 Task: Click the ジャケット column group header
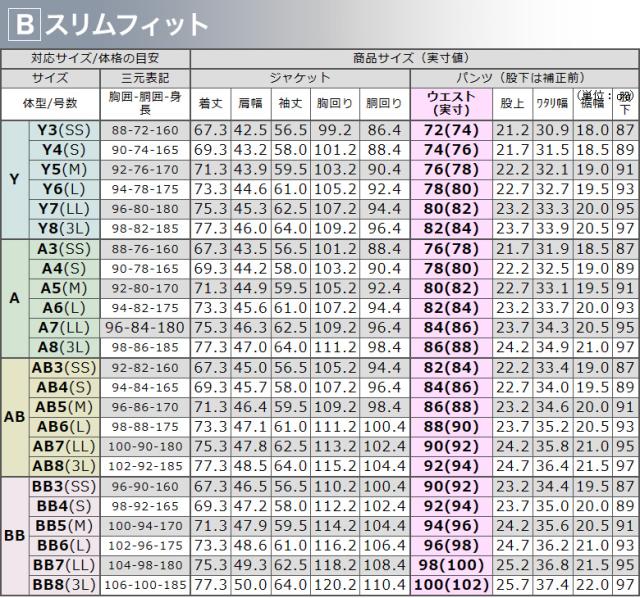click(x=300, y=78)
